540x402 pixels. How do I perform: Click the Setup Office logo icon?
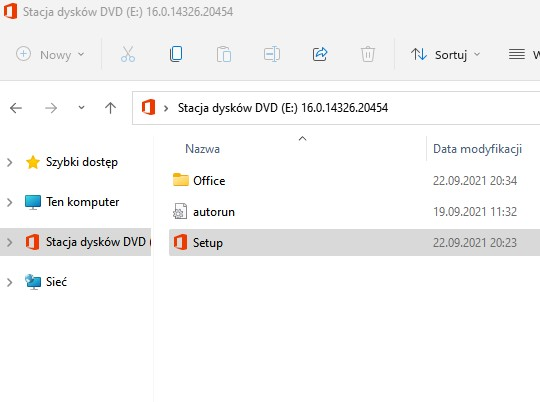(x=180, y=242)
